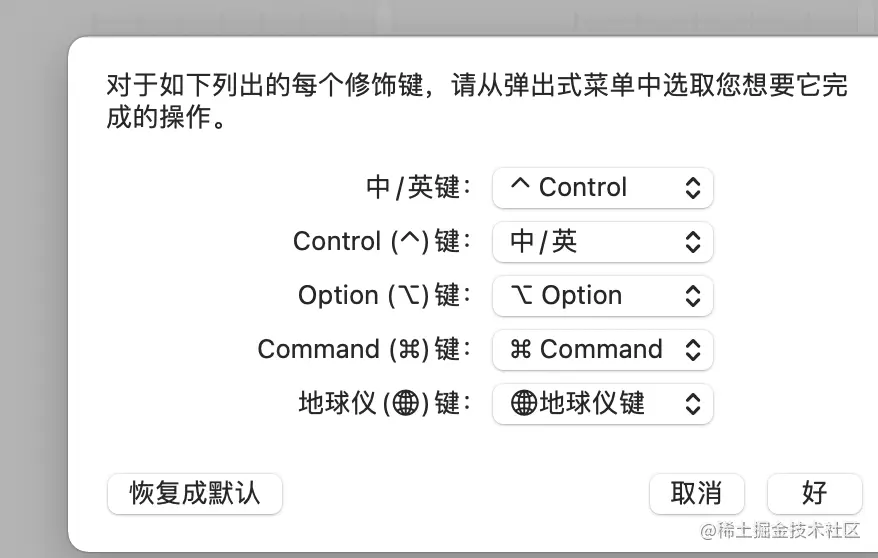Viewport: 878px width, 558px height.
Task: Open Control键 popup showing 中/英
Action: 602,241
